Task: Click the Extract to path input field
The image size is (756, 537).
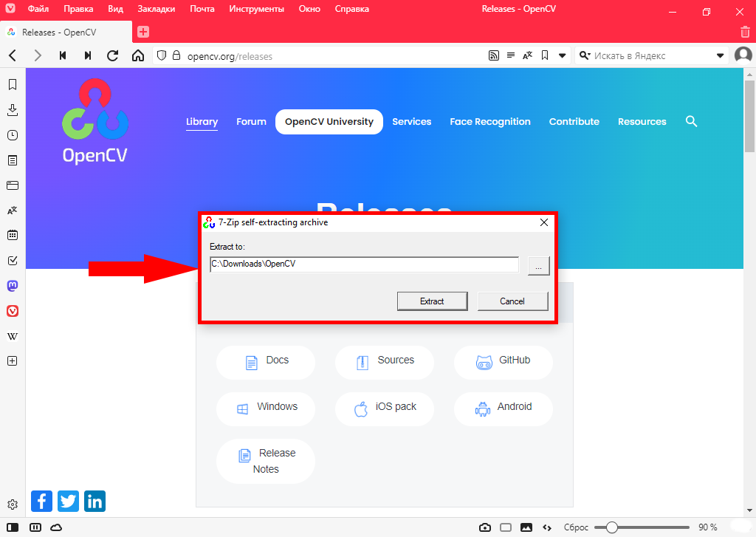Action: coord(364,264)
